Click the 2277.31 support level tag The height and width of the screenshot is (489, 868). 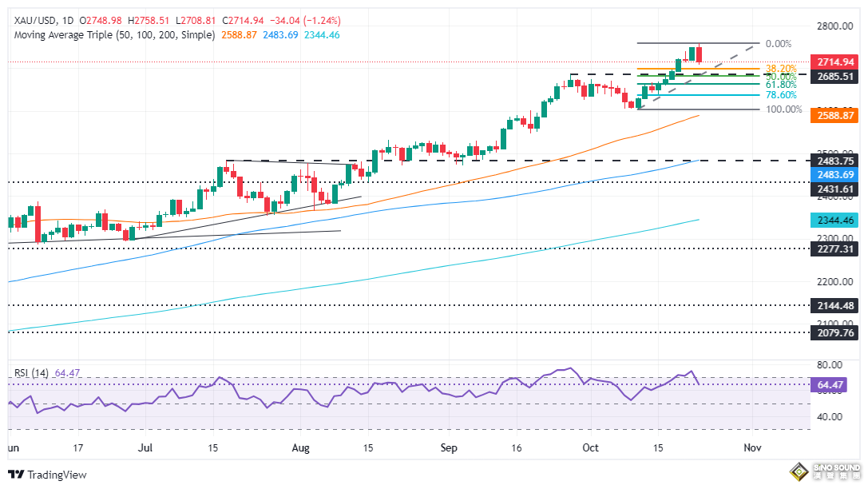[x=834, y=248]
